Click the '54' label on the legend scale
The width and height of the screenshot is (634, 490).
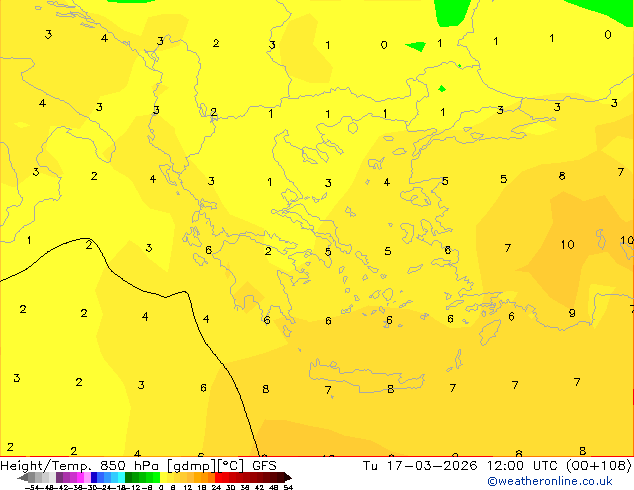pyautogui.click(x=288, y=487)
